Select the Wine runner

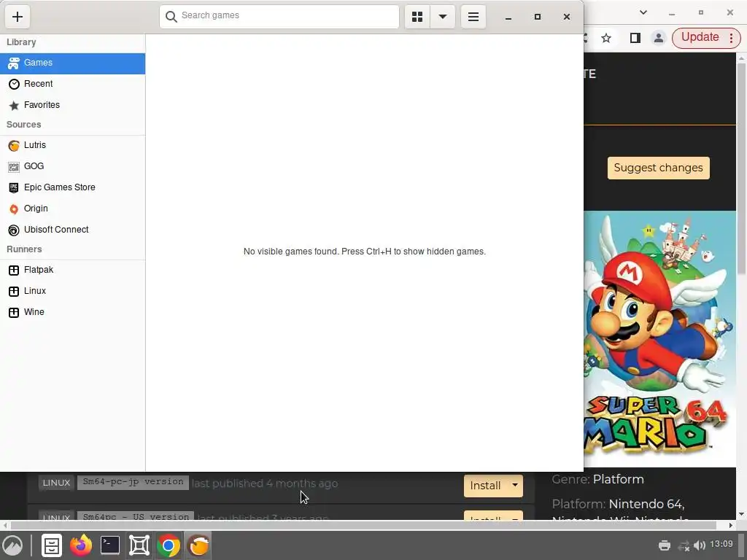[72, 312]
